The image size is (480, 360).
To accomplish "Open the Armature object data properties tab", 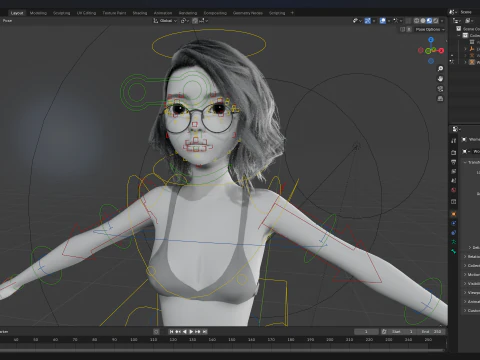I will tap(453, 242).
